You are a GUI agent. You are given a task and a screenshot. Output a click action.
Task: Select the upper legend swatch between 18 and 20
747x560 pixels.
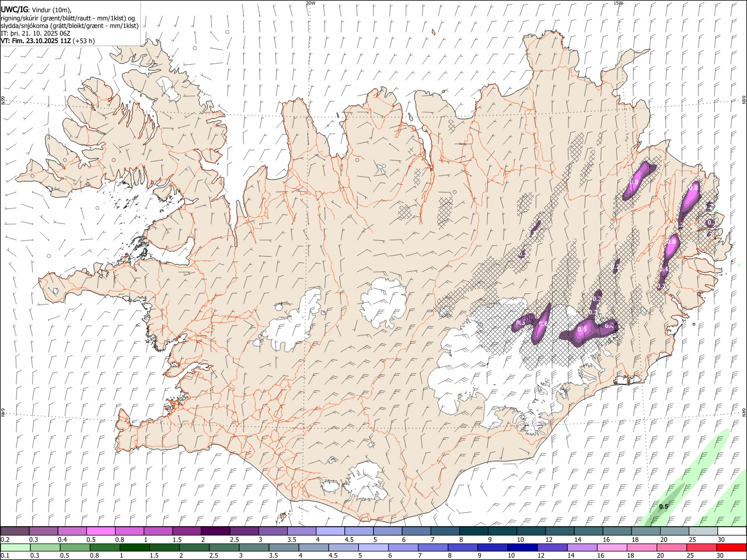[x=646, y=531]
